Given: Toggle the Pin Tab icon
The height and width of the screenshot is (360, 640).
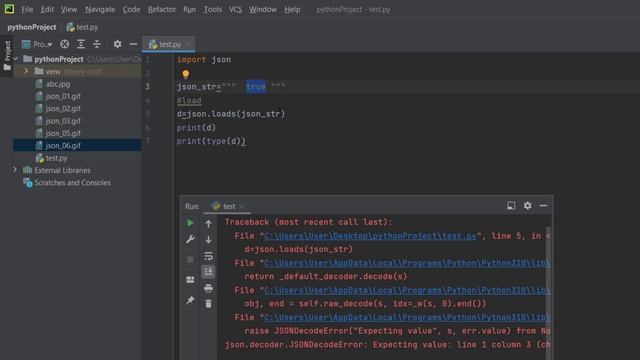Looking at the screenshot, I should pyautogui.click(x=190, y=300).
